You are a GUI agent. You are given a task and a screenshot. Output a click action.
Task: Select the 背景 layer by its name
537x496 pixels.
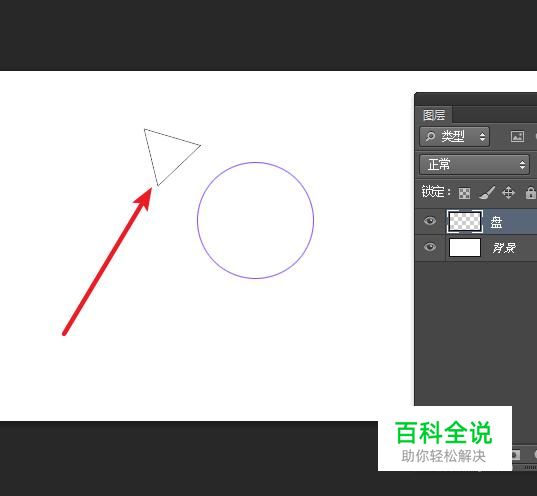point(504,247)
